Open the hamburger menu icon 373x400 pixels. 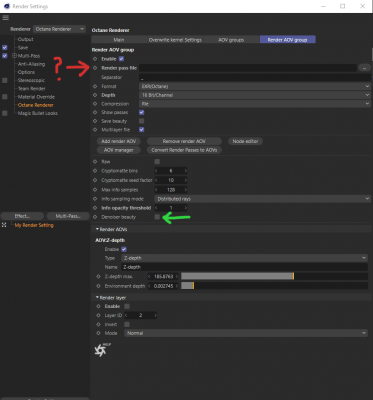pyautogui.click(x=6, y=18)
